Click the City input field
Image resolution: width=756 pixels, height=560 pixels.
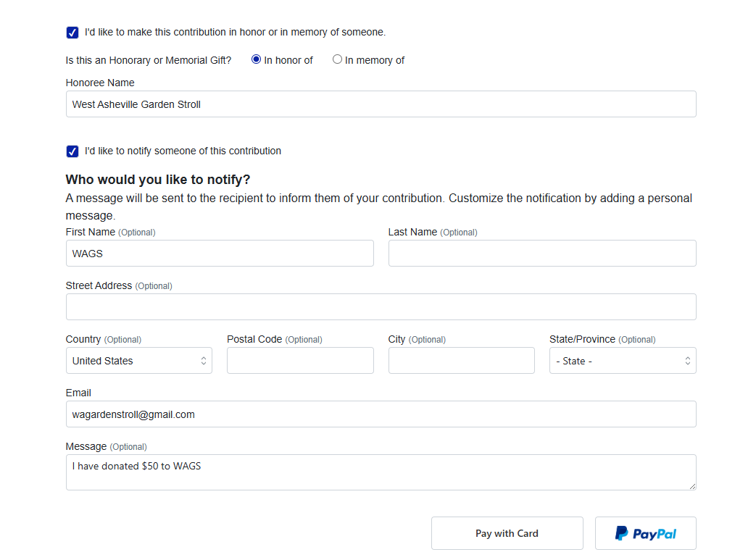[462, 361]
